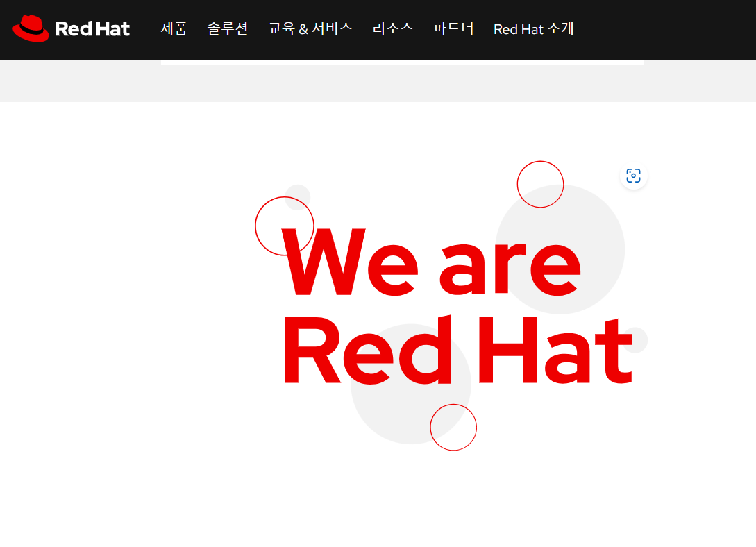
Task: Click the large gray circle behind the headline
Action: 559,248
